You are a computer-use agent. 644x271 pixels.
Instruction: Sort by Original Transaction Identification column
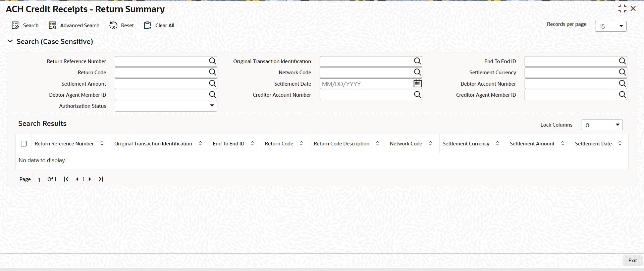point(200,143)
